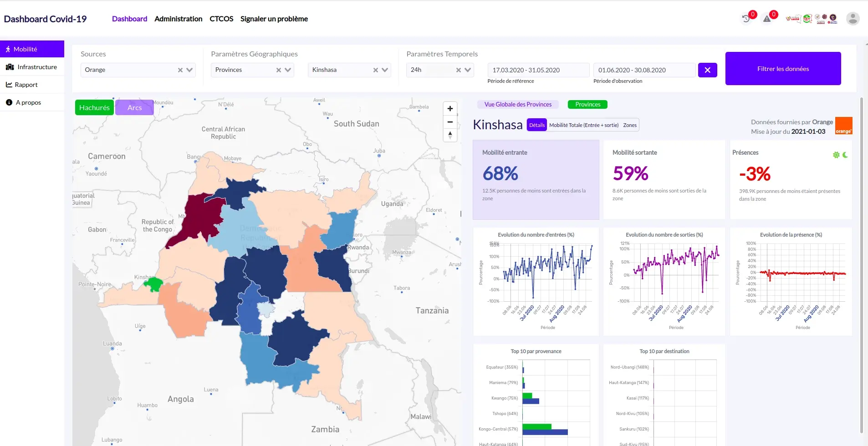Toggle the Arcs map layer

tap(134, 108)
